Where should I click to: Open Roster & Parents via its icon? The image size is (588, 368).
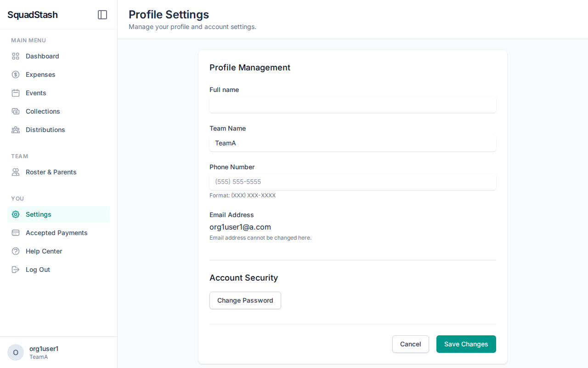tap(15, 172)
